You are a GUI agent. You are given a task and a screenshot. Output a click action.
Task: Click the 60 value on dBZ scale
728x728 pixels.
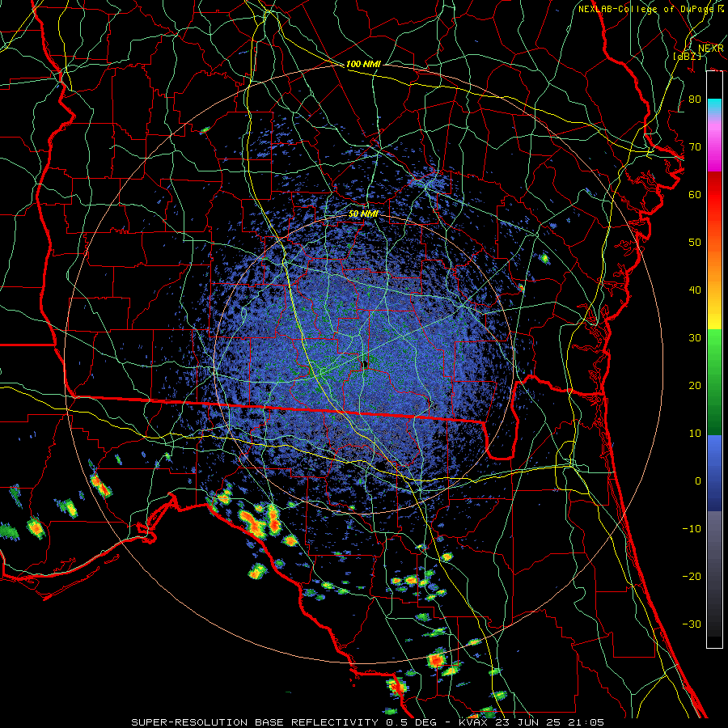(x=695, y=195)
